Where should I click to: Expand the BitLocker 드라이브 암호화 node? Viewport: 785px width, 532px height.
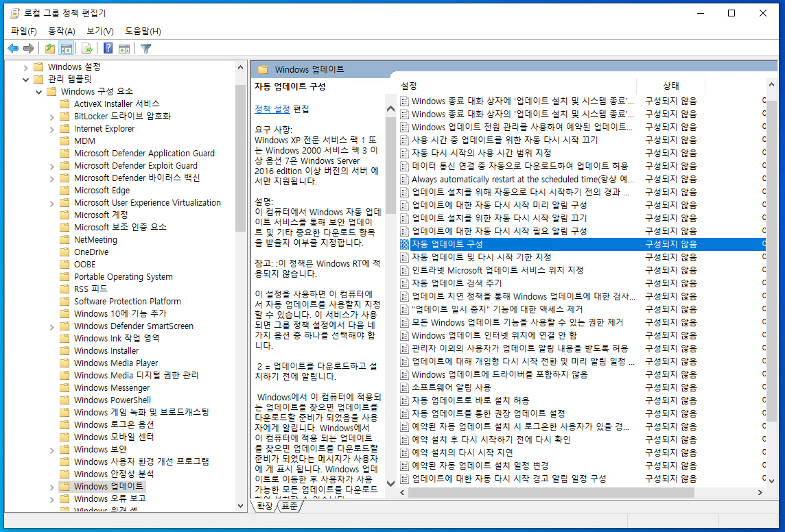point(51,117)
